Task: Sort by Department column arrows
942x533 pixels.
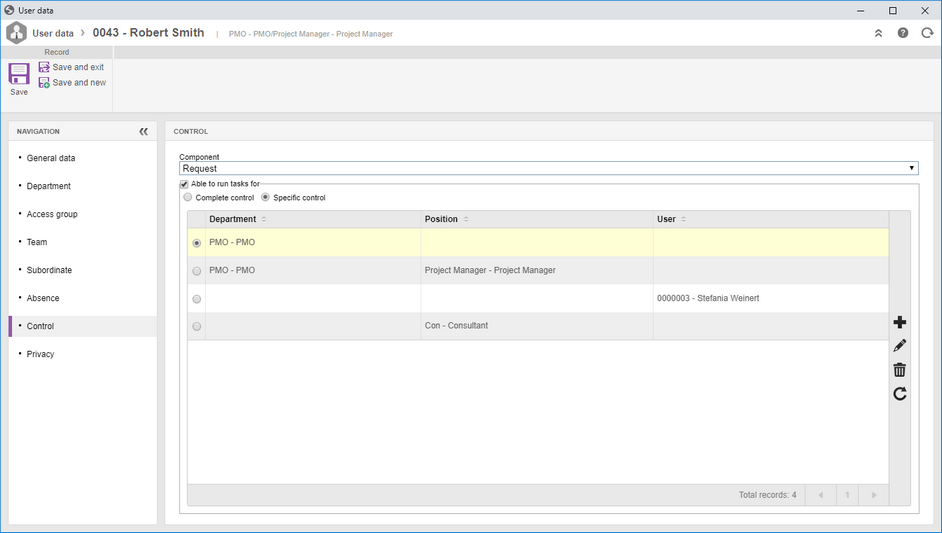Action: [264, 219]
